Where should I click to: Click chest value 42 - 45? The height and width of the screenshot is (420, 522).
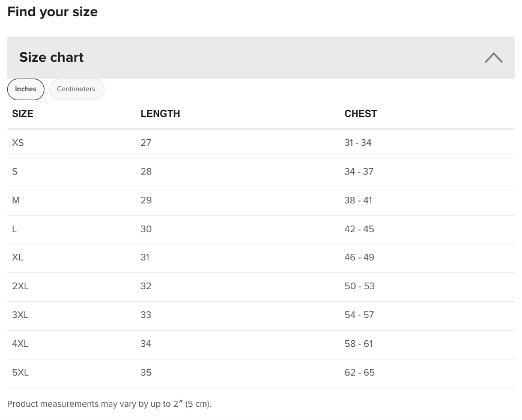click(x=359, y=229)
